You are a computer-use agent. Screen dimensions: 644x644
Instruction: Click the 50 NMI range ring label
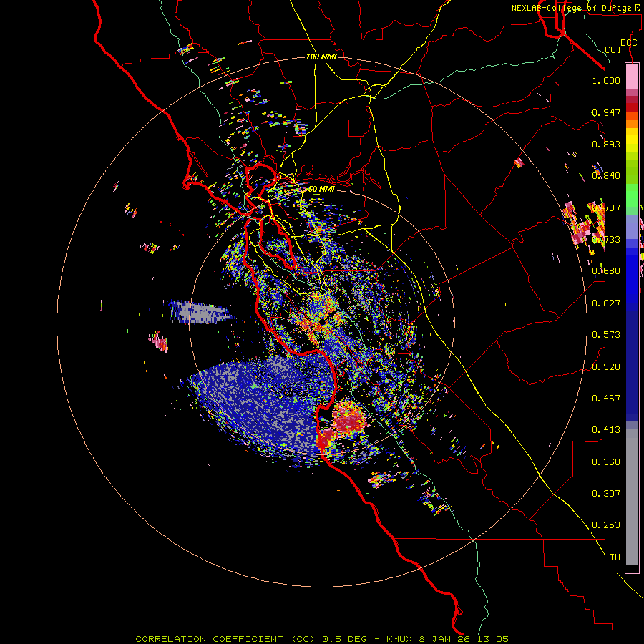pyautogui.click(x=321, y=190)
